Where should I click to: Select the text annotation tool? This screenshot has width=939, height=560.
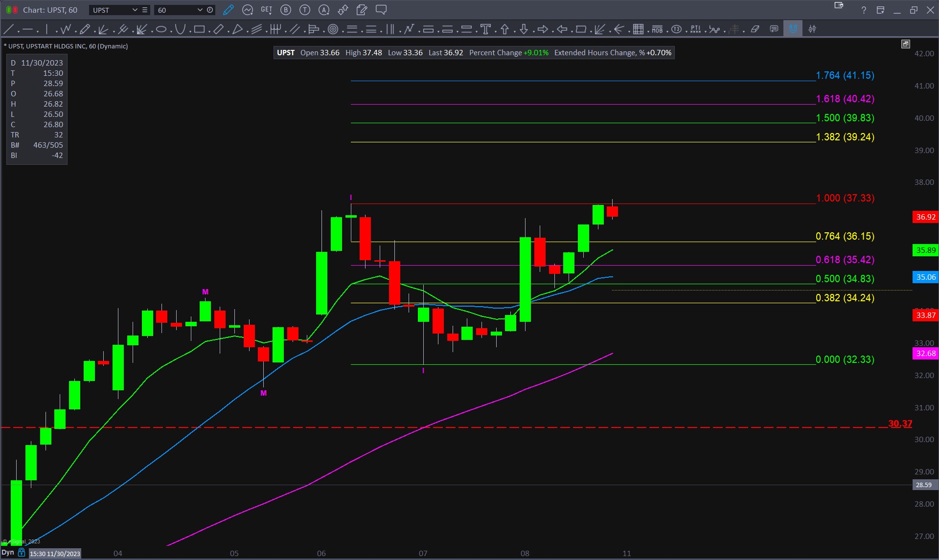[485, 29]
